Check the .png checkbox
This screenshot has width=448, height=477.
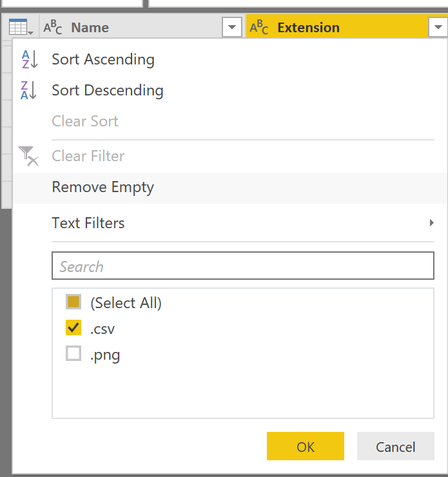pyautogui.click(x=73, y=354)
